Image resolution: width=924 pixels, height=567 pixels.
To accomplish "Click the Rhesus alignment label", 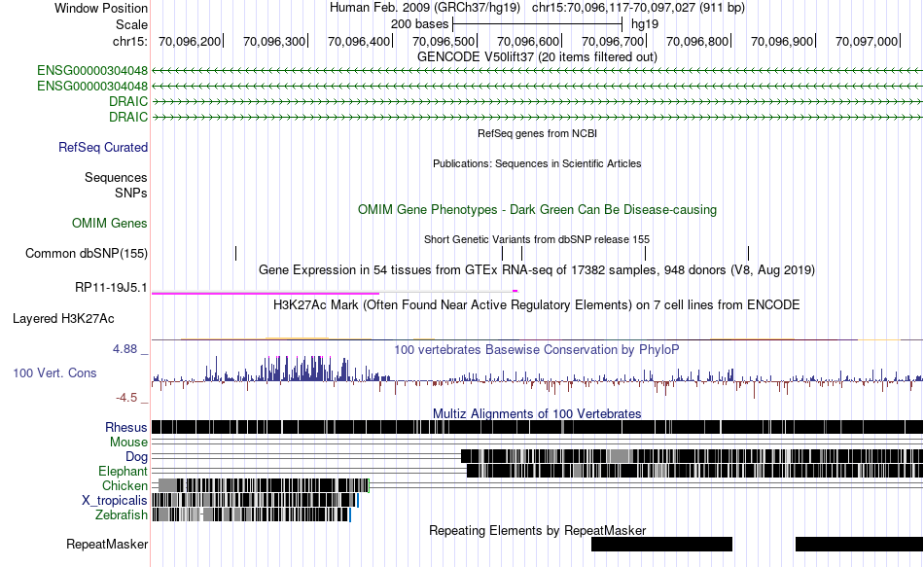I will click(x=126, y=427).
